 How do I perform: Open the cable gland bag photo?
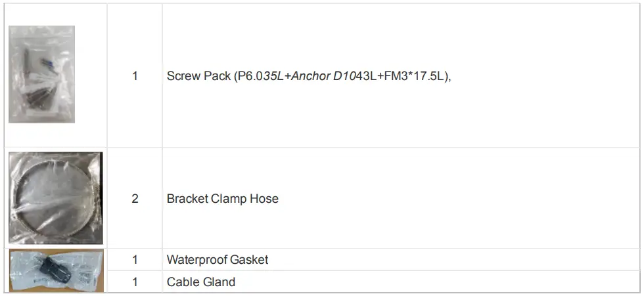(56, 270)
